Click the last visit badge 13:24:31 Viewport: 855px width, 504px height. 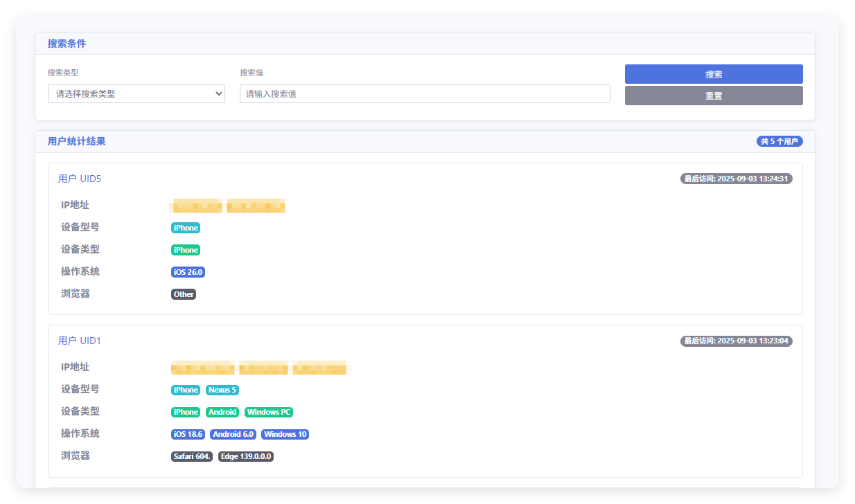pos(737,179)
